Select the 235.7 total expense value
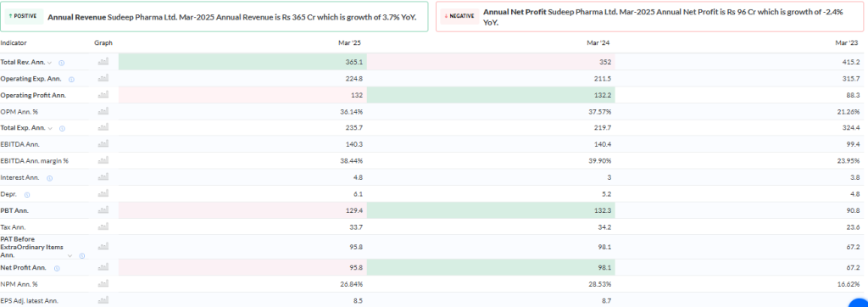The width and height of the screenshot is (868, 307). (354, 128)
